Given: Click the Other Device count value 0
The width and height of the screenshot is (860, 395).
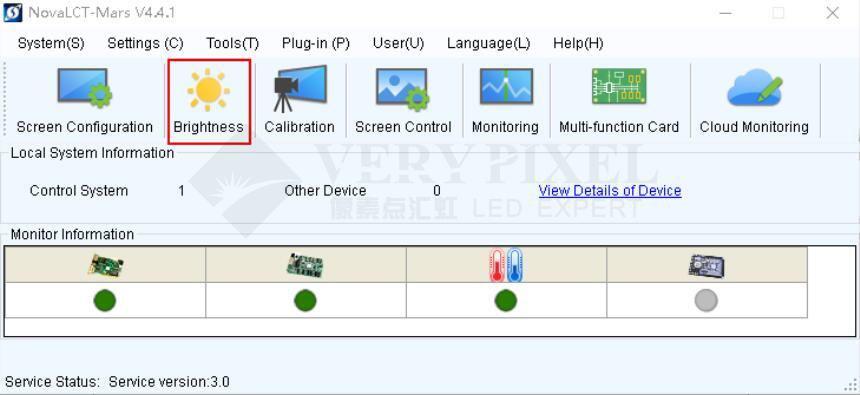Looking at the screenshot, I should click(x=437, y=191).
